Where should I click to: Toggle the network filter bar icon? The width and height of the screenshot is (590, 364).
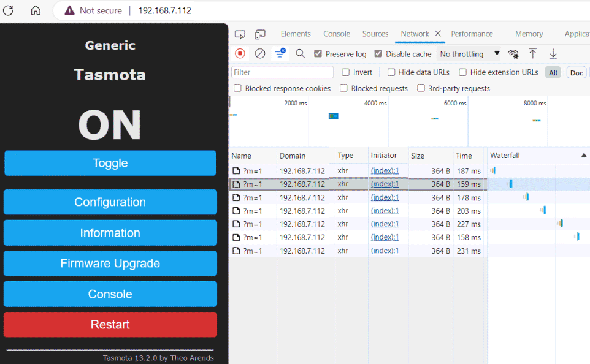click(x=280, y=53)
